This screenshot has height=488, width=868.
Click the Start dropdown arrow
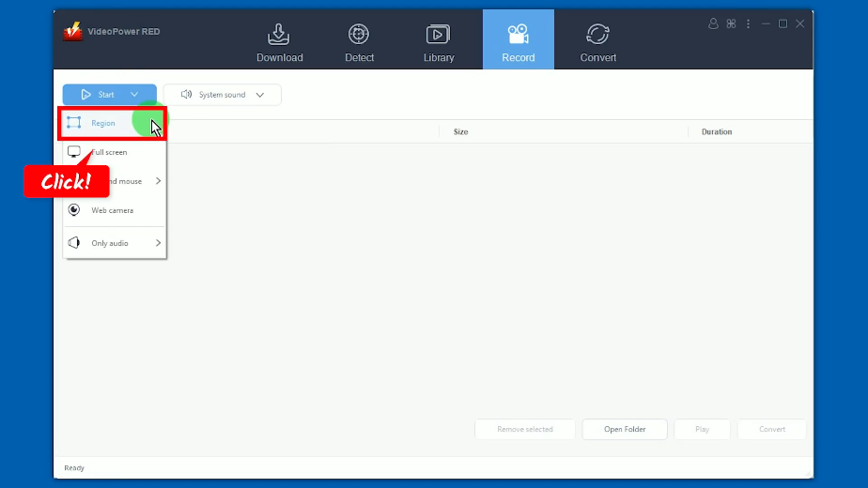(134, 95)
